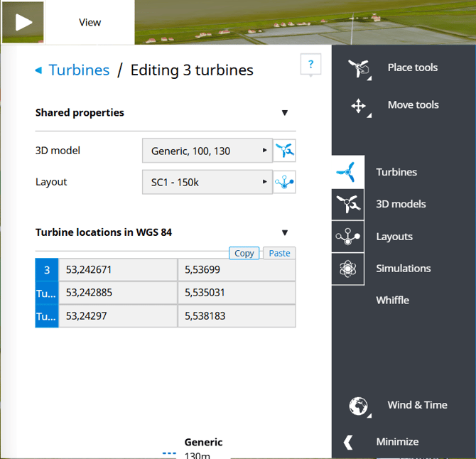Collapse Turbine locations in WGS 84 section
Viewport: 476px width, 459px height.
(284, 232)
